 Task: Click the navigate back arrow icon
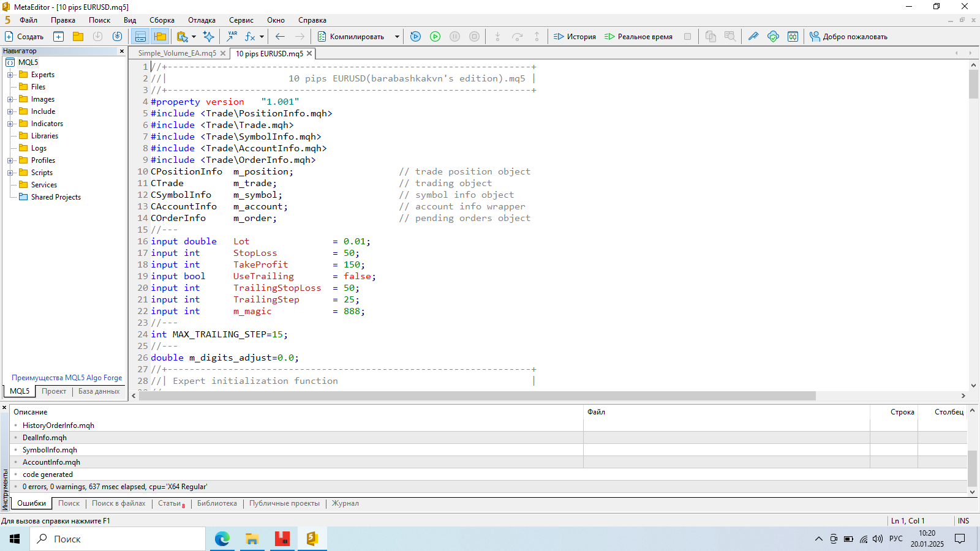click(x=280, y=37)
